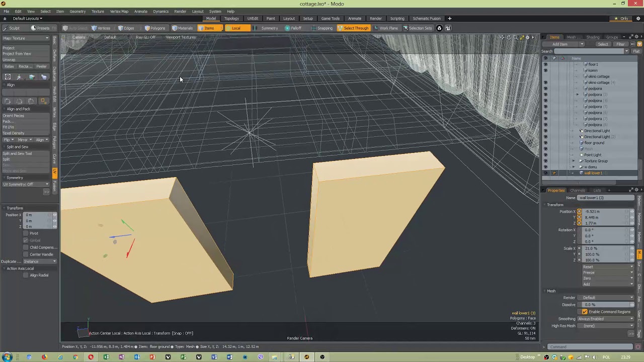Hide the komin item via eye icon
Screen dimensions: 644x362
click(545, 70)
